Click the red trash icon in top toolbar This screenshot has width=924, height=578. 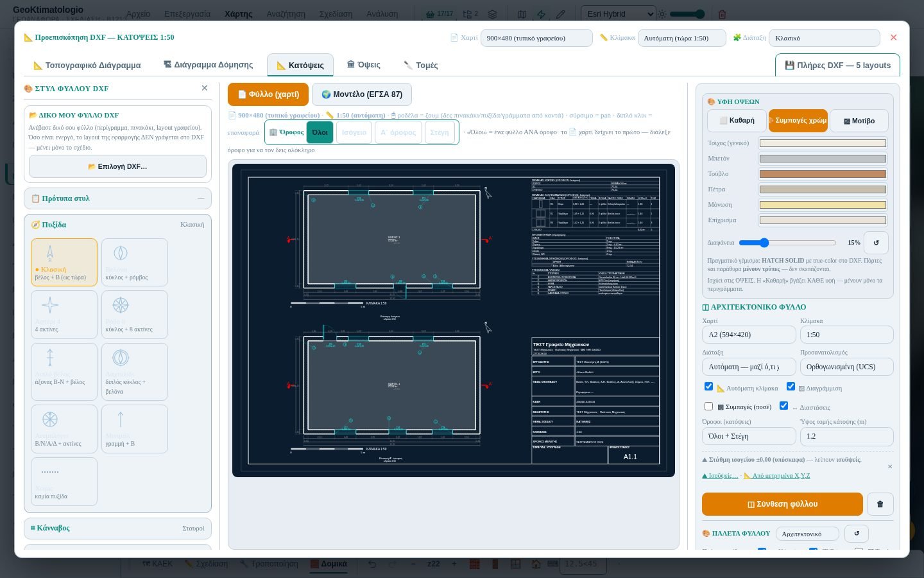[x=722, y=14]
